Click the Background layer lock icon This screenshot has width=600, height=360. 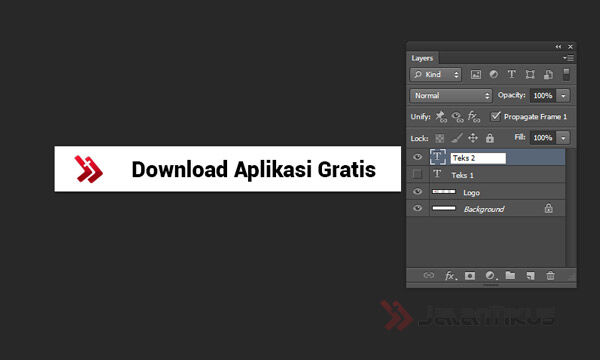coord(548,208)
